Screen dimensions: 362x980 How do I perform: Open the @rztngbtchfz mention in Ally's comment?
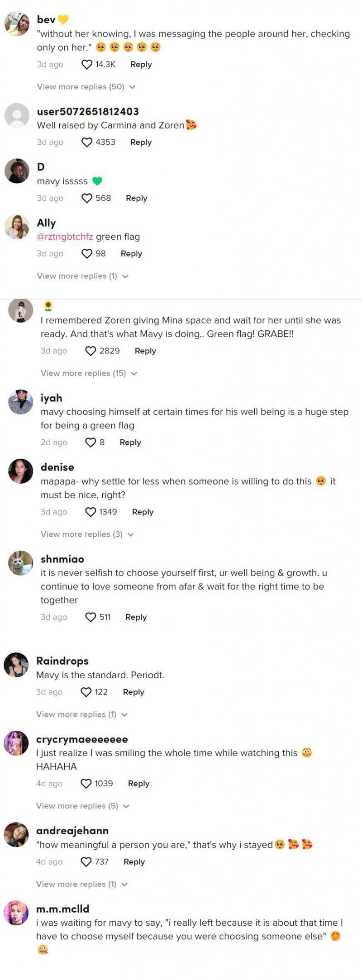(x=65, y=237)
